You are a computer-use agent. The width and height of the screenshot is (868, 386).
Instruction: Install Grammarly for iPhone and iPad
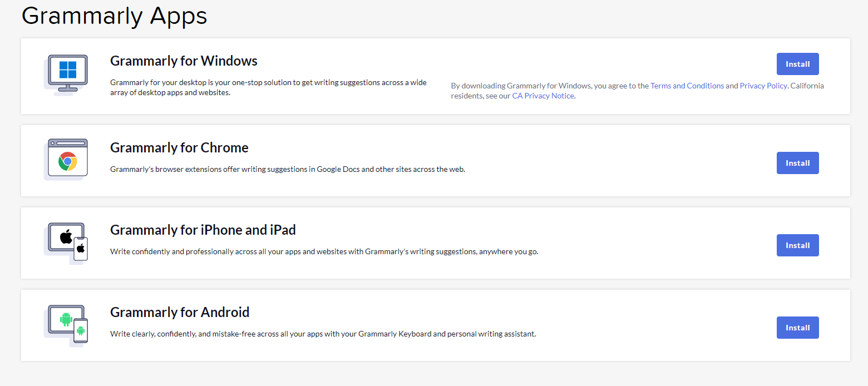[797, 245]
